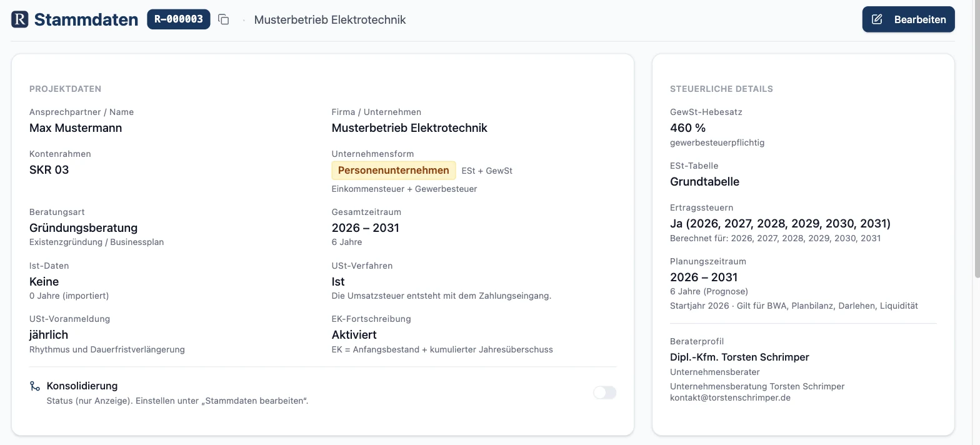Click the Stammdaten page heading
The height and width of the screenshot is (445, 980).
[86, 19]
